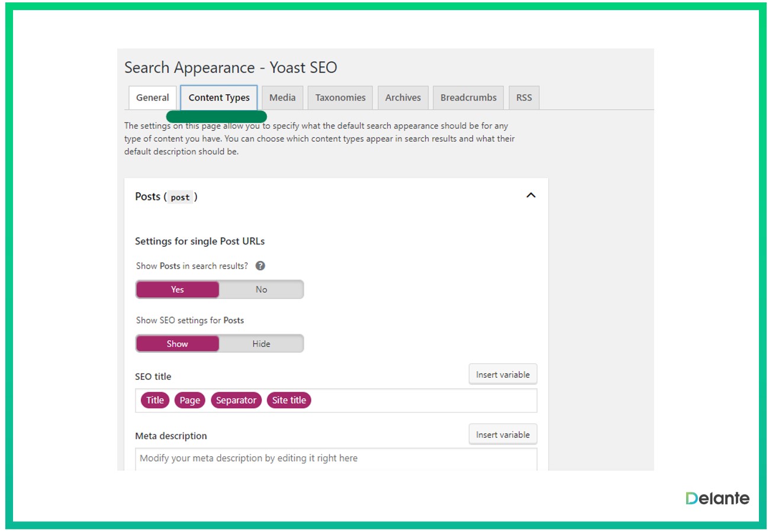Collapse the Posts ( post ) section

click(x=531, y=195)
